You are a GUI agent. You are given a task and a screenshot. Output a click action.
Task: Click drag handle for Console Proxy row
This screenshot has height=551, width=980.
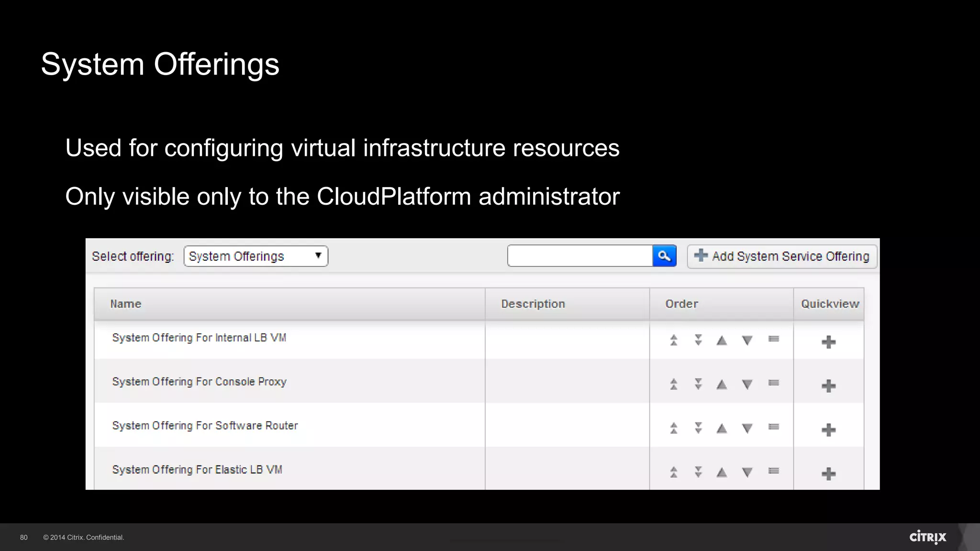coord(774,383)
